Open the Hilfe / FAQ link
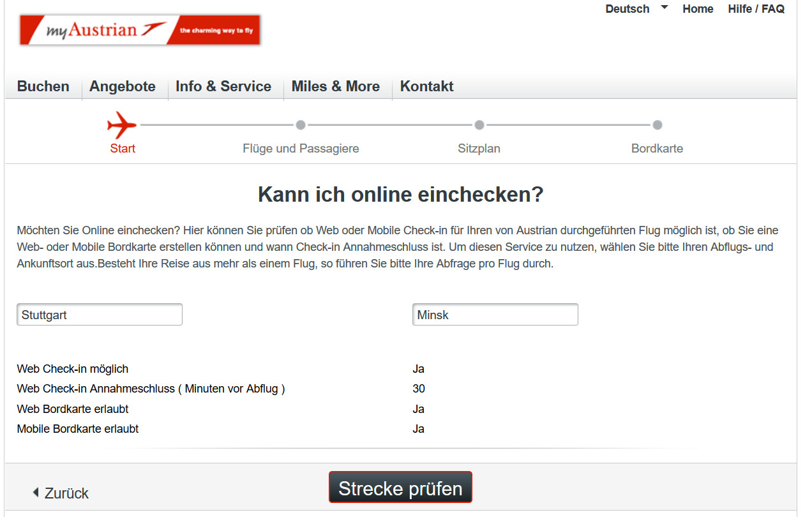The width and height of the screenshot is (812, 517). [756, 9]
